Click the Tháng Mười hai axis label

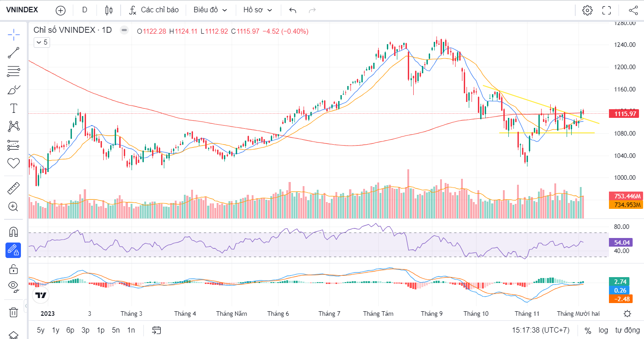pos(578,314)
